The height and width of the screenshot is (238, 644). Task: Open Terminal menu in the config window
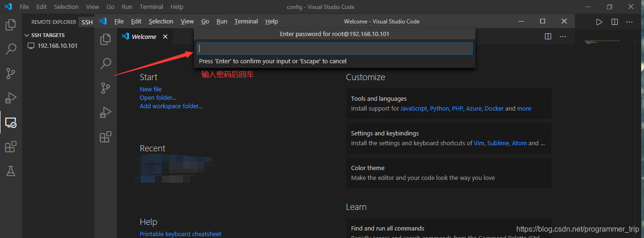(151, 7)
